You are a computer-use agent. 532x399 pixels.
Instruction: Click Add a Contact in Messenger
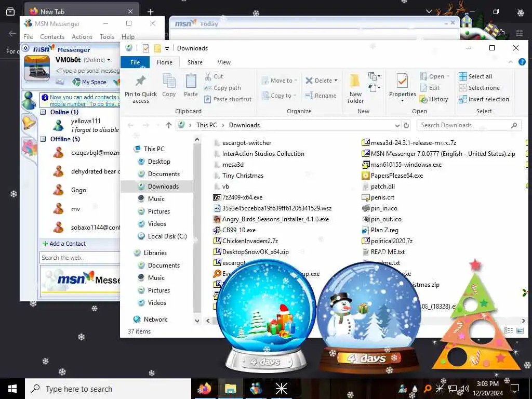point(64,244)
